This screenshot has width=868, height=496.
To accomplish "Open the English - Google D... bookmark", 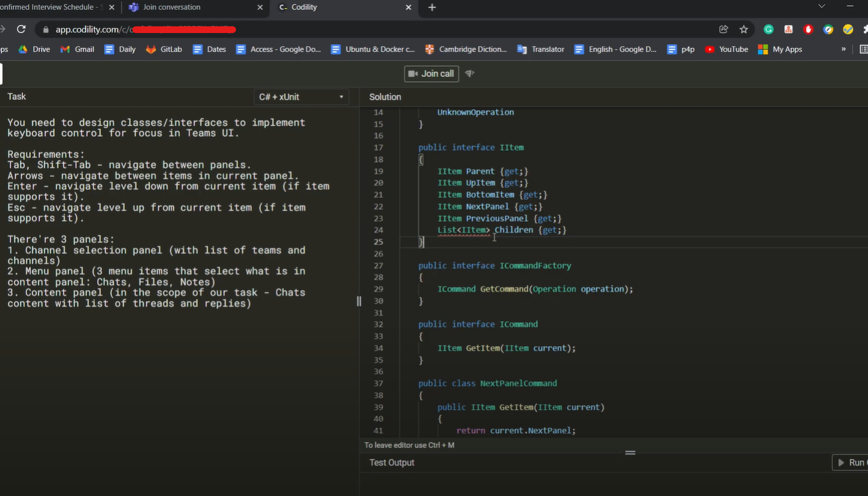I will click(x=615, y=49).
